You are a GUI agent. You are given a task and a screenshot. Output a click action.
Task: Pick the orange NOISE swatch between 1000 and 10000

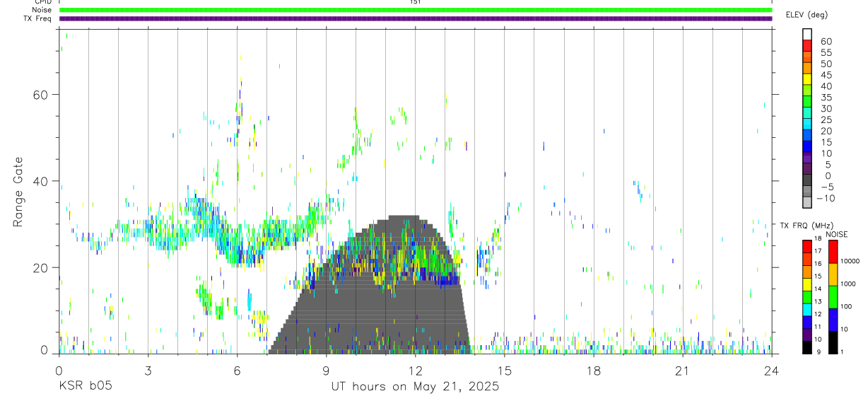pos(833,274)
